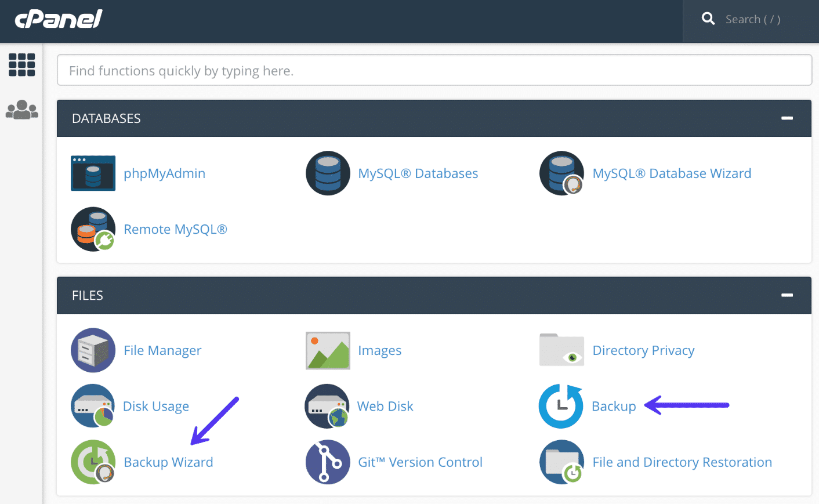
Task: Select the users icon in the sidebar
Action: [21, 109]
